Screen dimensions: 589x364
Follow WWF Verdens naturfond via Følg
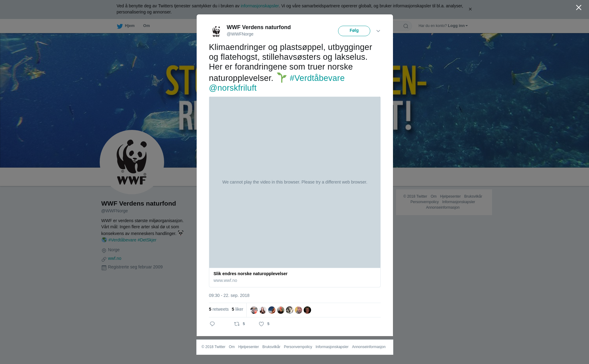tap(354, 31)
